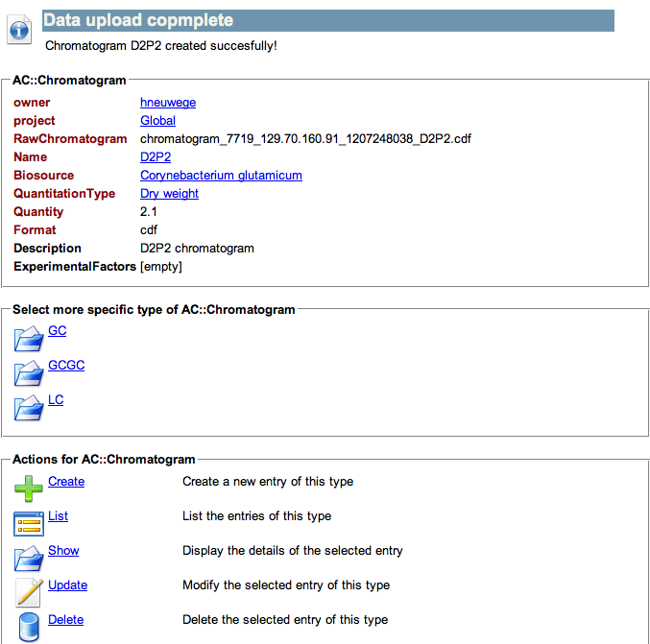
Task: Click the 'project' field label
Action: click(x=34, y=121)
